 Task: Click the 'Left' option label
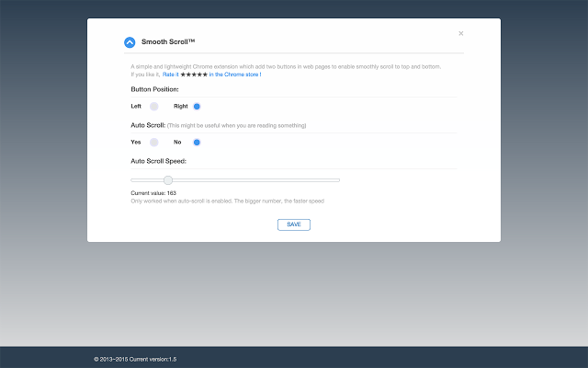(x=136, y=107)
